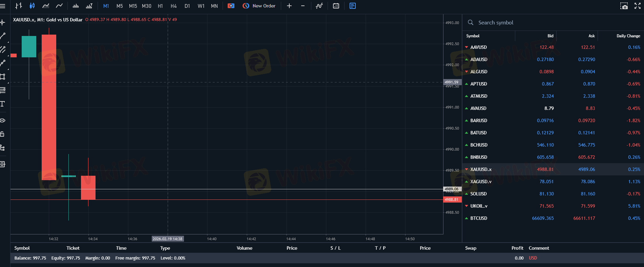Image resolution: width=644 pixels, height=267 pixels.
Task: Open the indicators list icon
Action: (319, 6)
